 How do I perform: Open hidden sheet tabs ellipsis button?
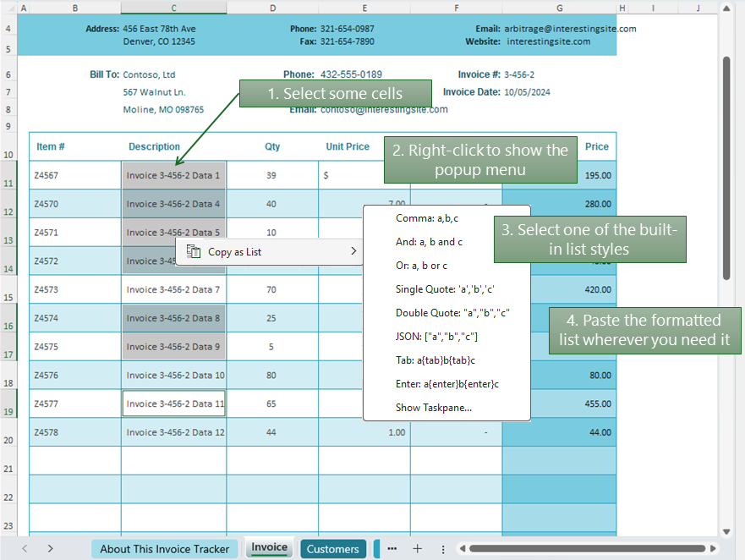392,548
